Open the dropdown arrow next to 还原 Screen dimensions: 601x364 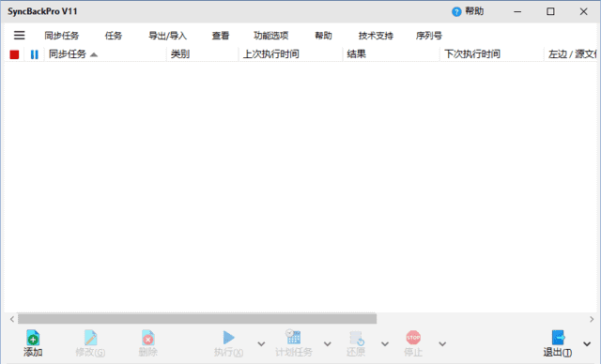tap(385, 343)
